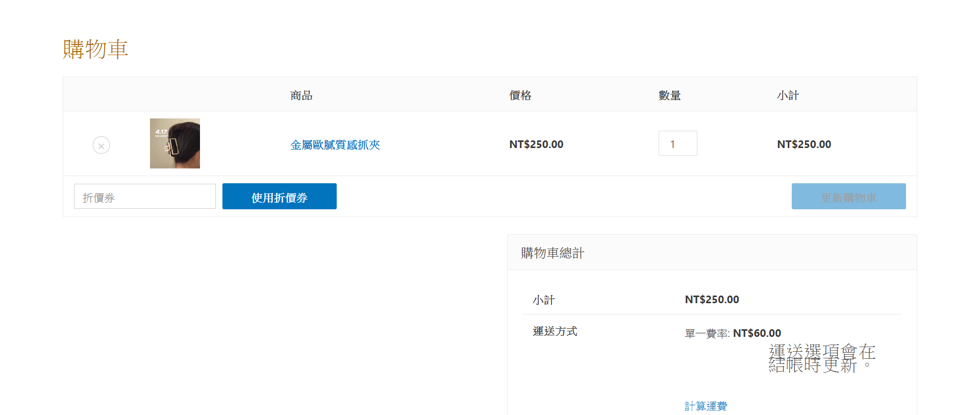Click the 小計 label in cart totals
980x415 pixels.
543,300
